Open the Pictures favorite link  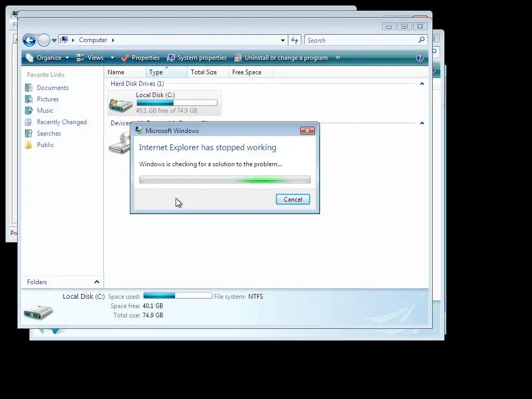click(48, 99)
